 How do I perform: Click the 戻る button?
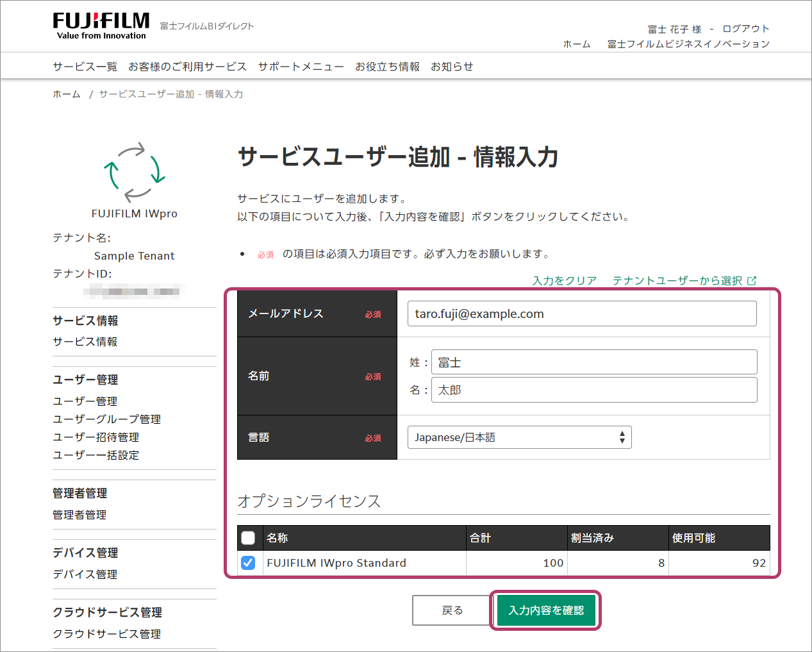(452, 610)
